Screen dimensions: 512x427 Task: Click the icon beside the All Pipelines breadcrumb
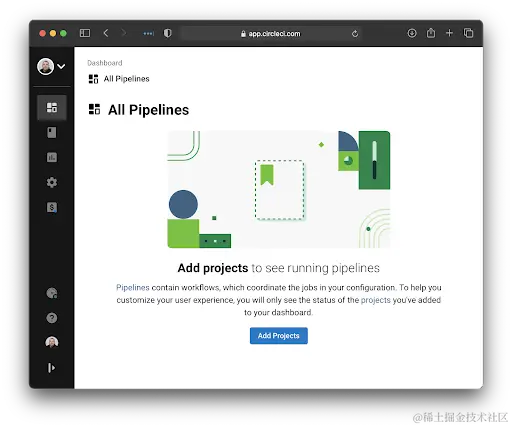pyautogui.click(x=93, y=79)
